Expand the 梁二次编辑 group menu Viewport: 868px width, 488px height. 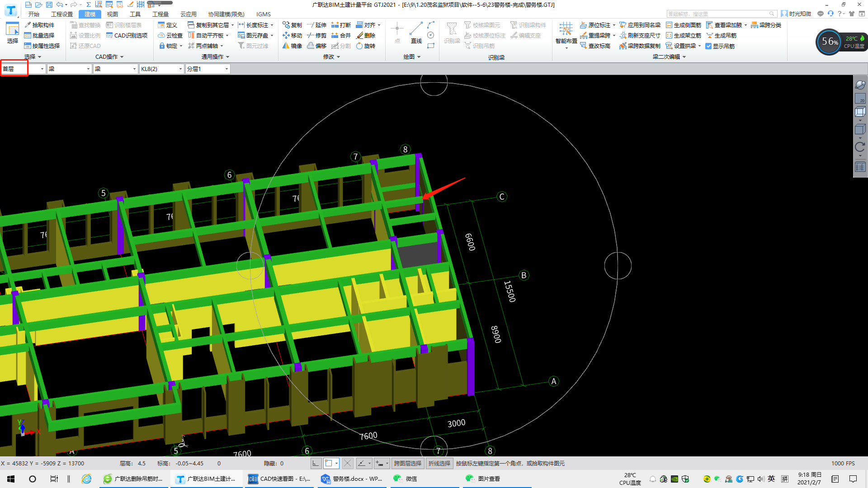click(669, 57)
